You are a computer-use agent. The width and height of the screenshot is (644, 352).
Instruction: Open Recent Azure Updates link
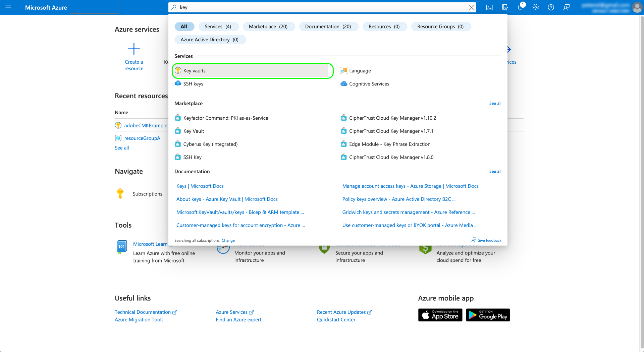coord(344,312)
